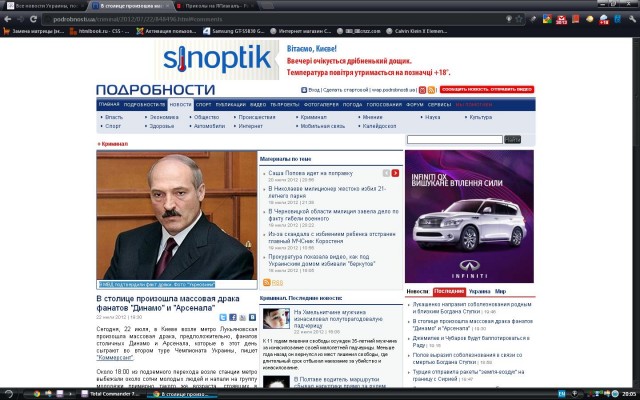Image resolution: width=640 pixels, height=400 pixels.
Task: Click the main article photo
Action: 177,215
